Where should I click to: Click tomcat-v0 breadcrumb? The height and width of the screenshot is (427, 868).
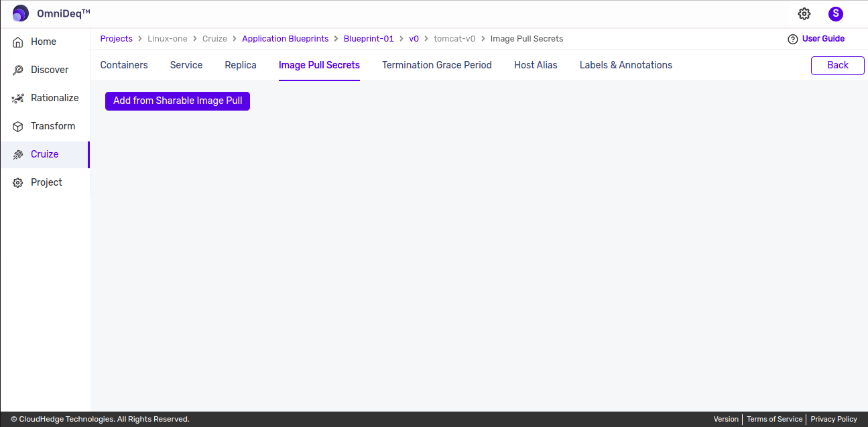[x=454, y=39]
